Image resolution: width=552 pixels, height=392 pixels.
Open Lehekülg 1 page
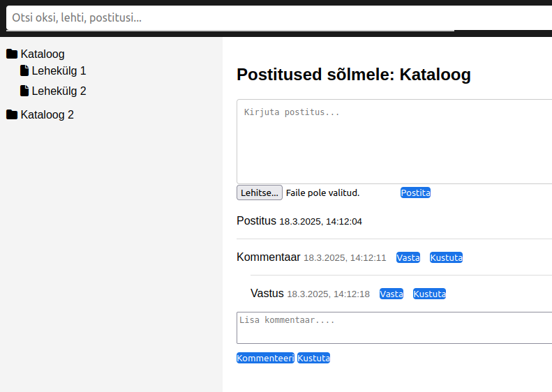click(x=59, y=70)
